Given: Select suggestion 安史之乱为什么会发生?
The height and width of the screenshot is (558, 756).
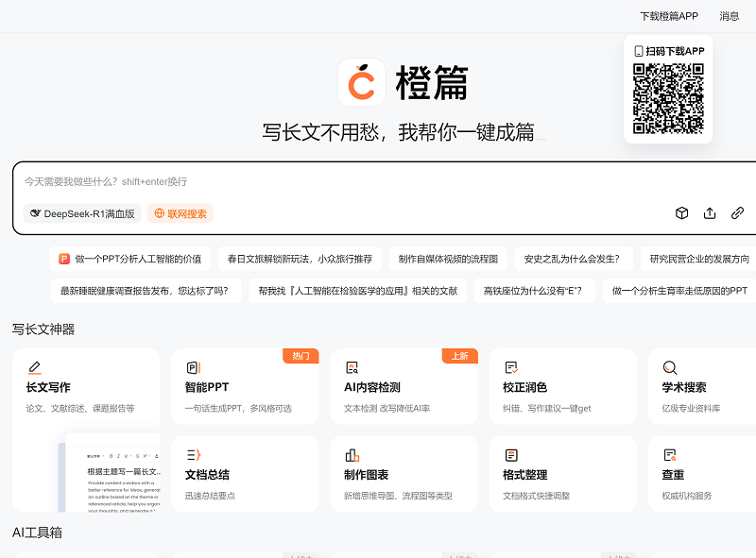Looking at the screenshot, I should tap(572, 260).
